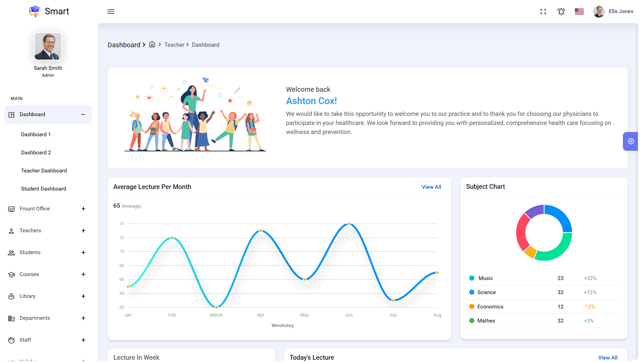Screen dimensions: 644x362
Task: Click the US flag language selector
Action: (579, 11)
